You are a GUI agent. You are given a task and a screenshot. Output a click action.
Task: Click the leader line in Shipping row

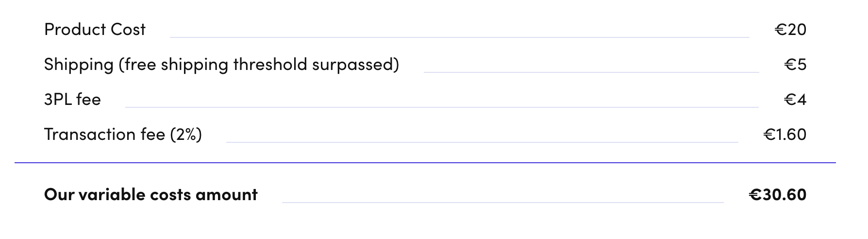tap(591, 72)
